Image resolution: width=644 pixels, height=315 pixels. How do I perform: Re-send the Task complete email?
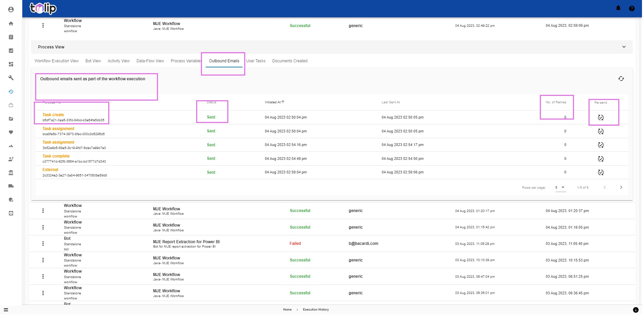click(601, 159)
